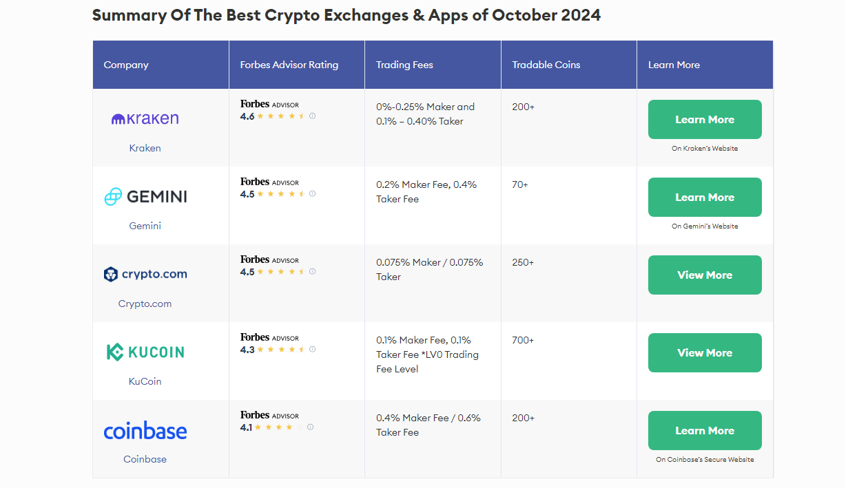Click View More for KuCoin
Image resolution: width=868 pixels, height=488 pixels.
pos(705,352)
